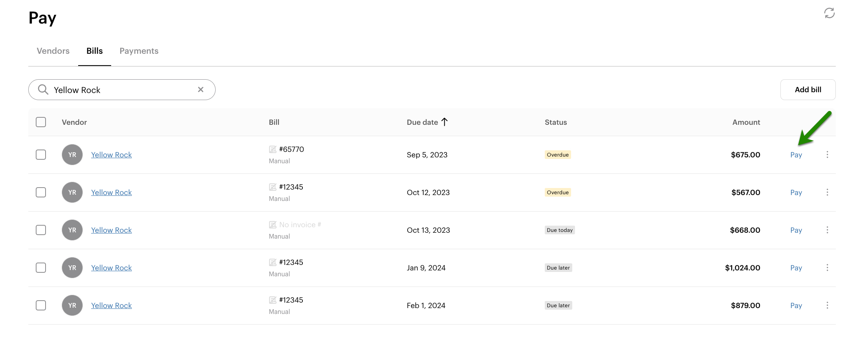Open more options for the $567.00 bill
Screen dimensions: 868x343
point(827,192)
